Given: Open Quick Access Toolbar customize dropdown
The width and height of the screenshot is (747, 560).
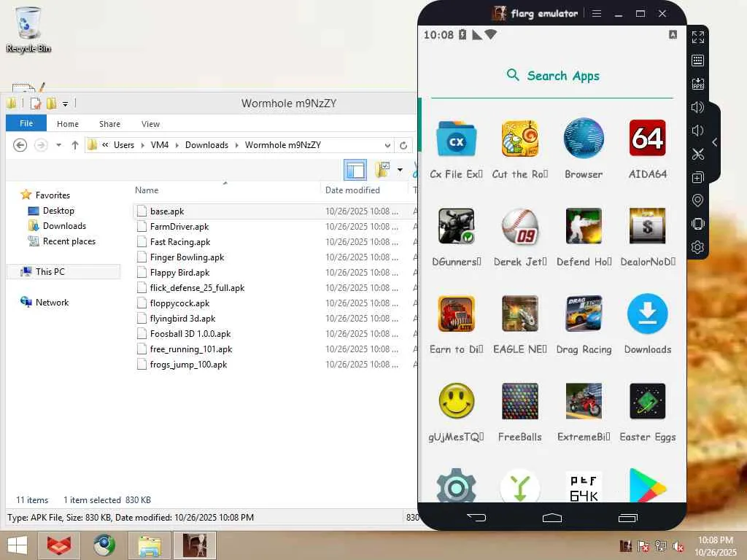Looking at the screenshot, I should click(65, 104).
